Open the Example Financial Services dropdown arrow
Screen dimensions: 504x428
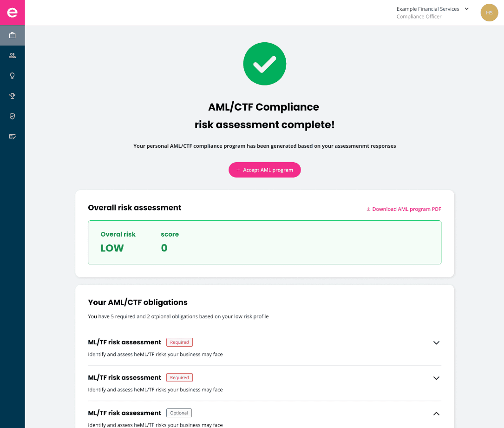coord(467,9)
